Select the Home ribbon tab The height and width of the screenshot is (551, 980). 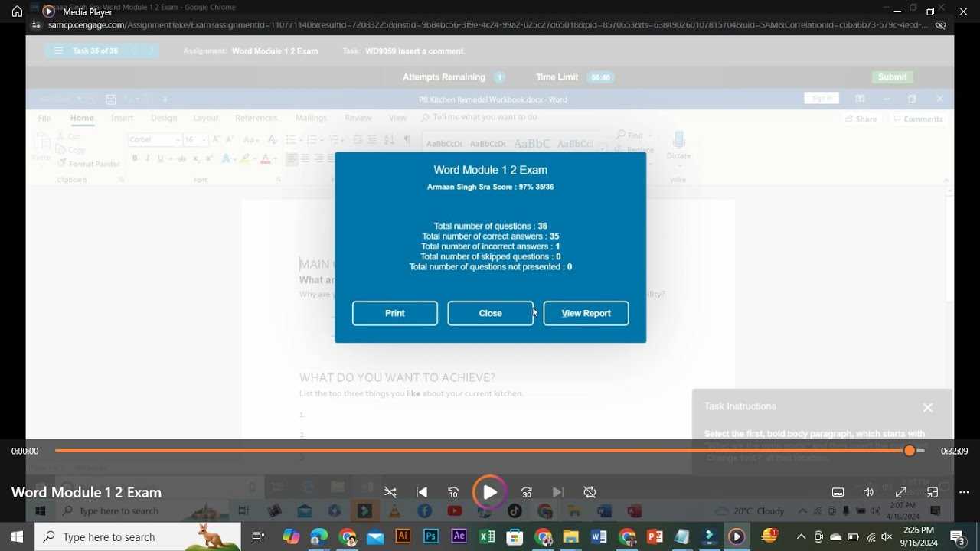(x=82, y=119)
